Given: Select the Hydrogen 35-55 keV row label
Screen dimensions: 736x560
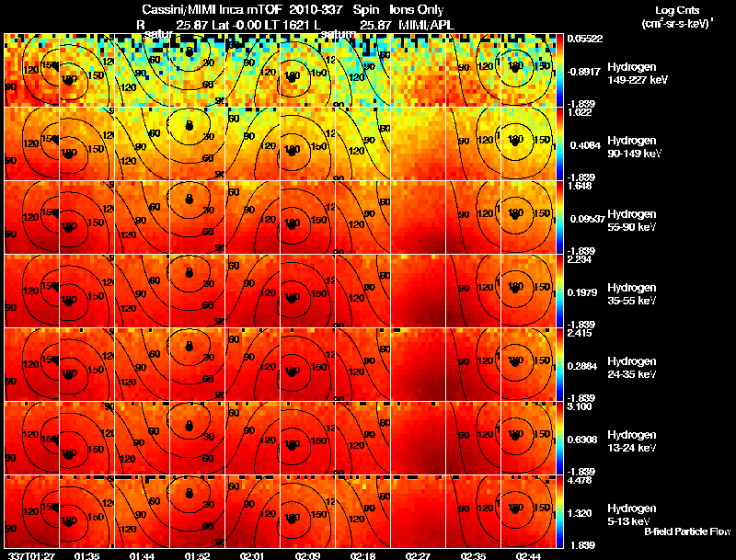Looking at the screenshot, I should 631,294.
